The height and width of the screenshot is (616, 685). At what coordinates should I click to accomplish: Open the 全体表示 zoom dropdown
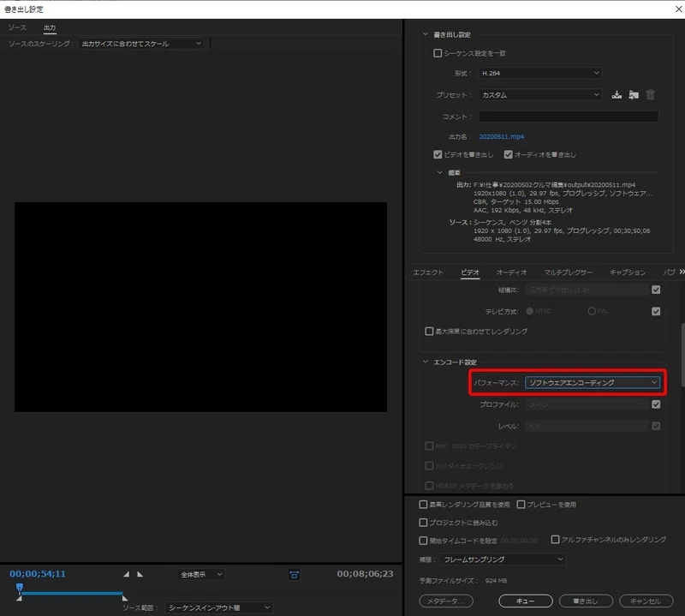pos(201,574)
